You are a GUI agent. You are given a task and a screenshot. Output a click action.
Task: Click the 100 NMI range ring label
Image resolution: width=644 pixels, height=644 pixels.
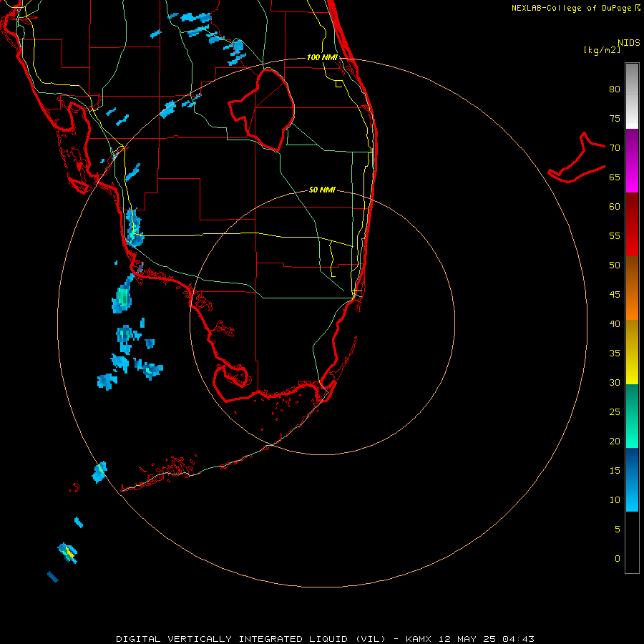(x=322, y=57)
